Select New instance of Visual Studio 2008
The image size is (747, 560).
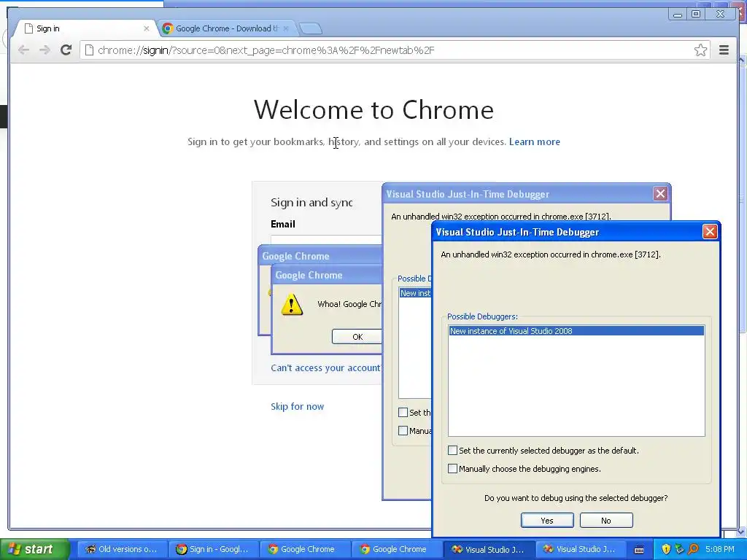[x=576, y=331]
